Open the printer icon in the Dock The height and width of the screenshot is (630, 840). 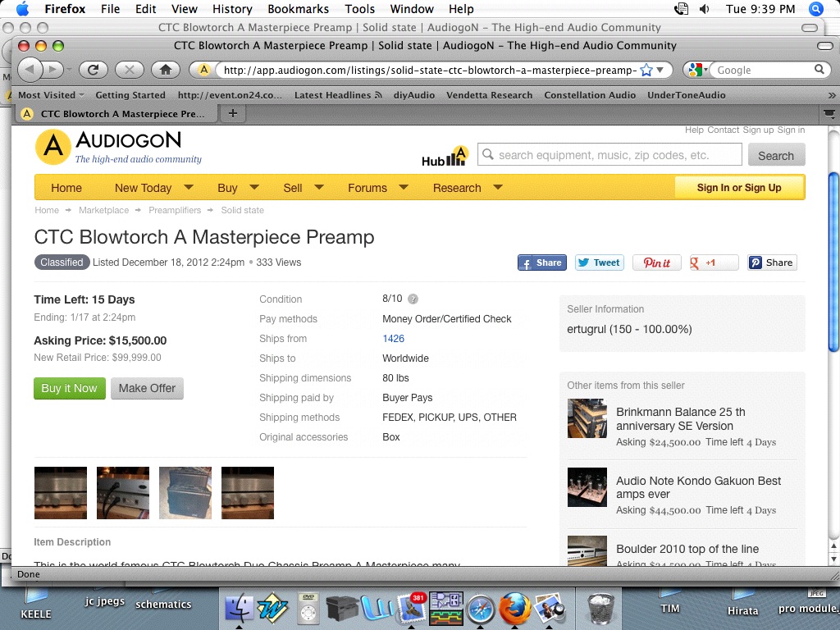click(342, 609)
